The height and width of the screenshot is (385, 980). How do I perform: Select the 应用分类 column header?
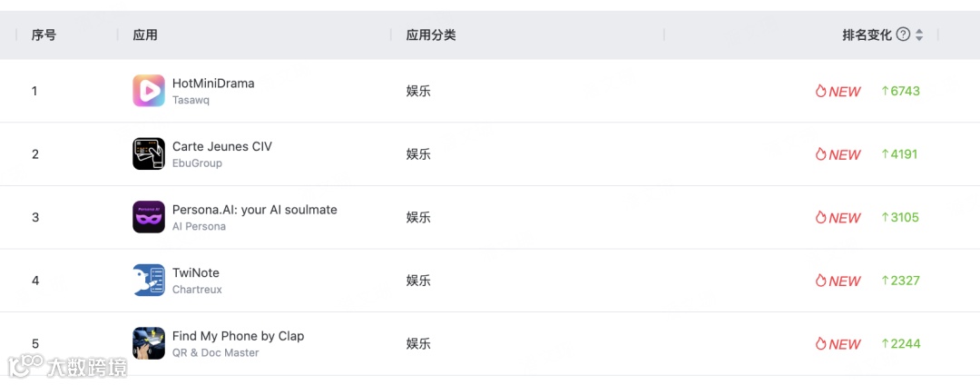pos(431,35)
